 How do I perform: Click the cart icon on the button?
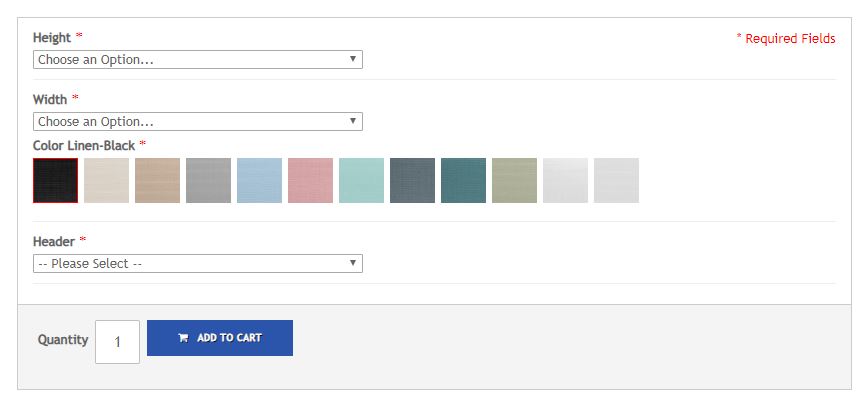click(183, 338)
